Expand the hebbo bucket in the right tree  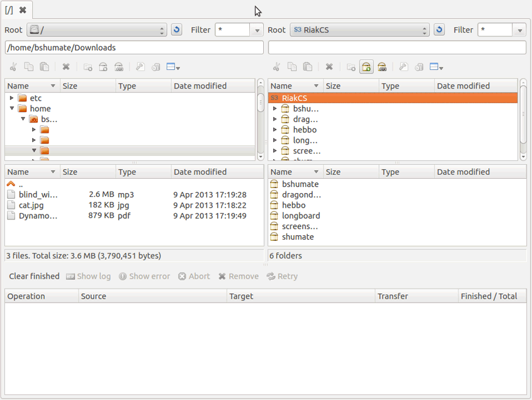pyautogui.click(x=274, y=130)
